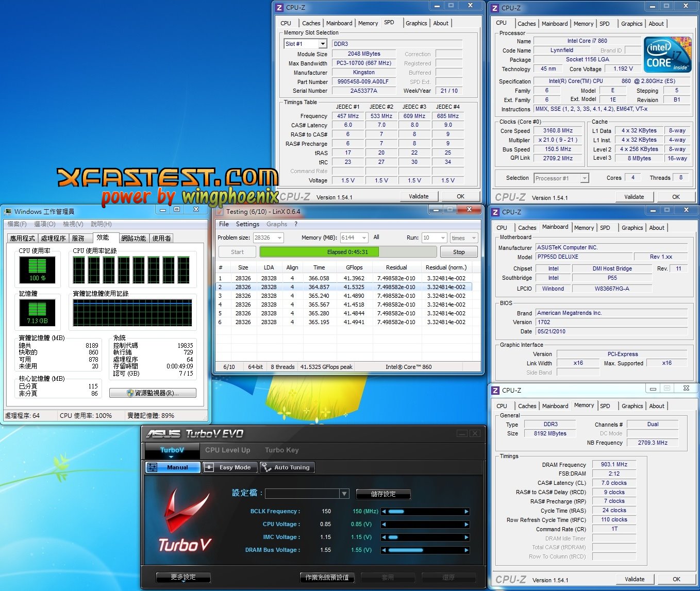This screenshot has height=591, width=700.
Task: Increase BCLK Frequency with its right arrow
Action: 466,512
